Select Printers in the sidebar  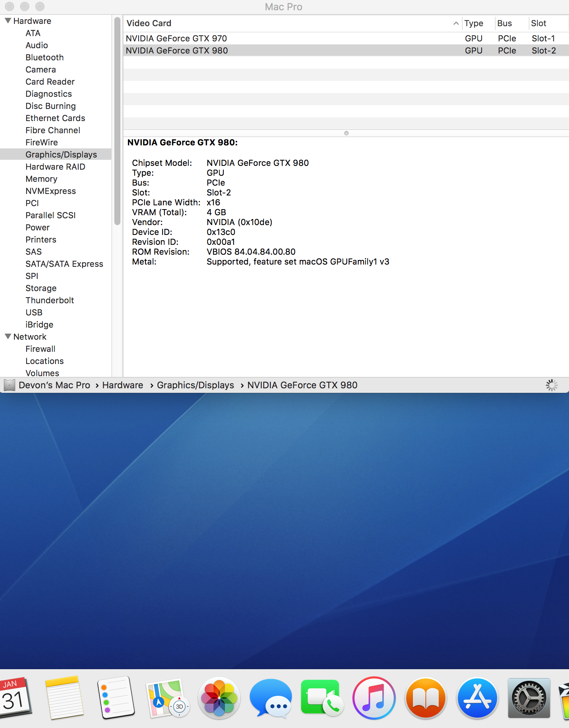[x=41, y=240]
